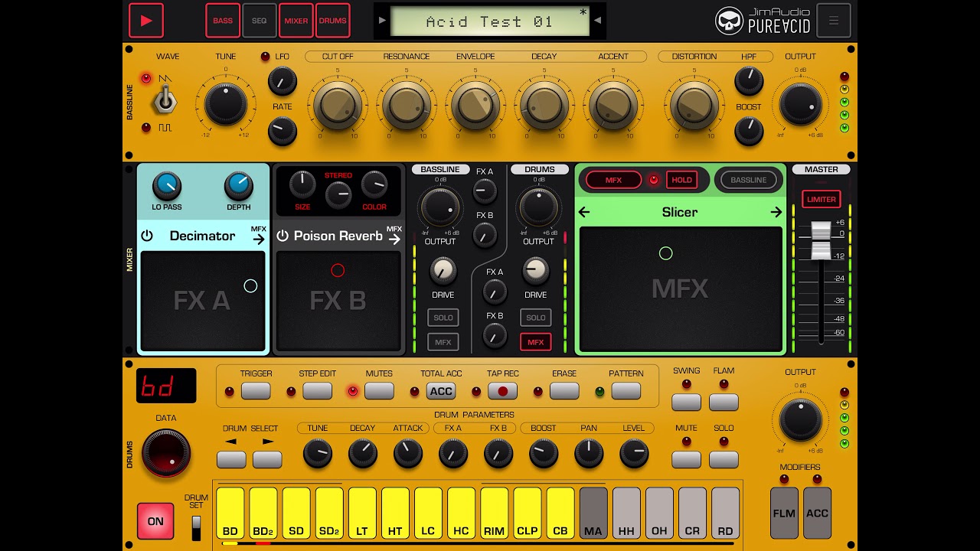Switch to the BASS tab
This screenshot has height=551, width=980.
coord(223,21)
